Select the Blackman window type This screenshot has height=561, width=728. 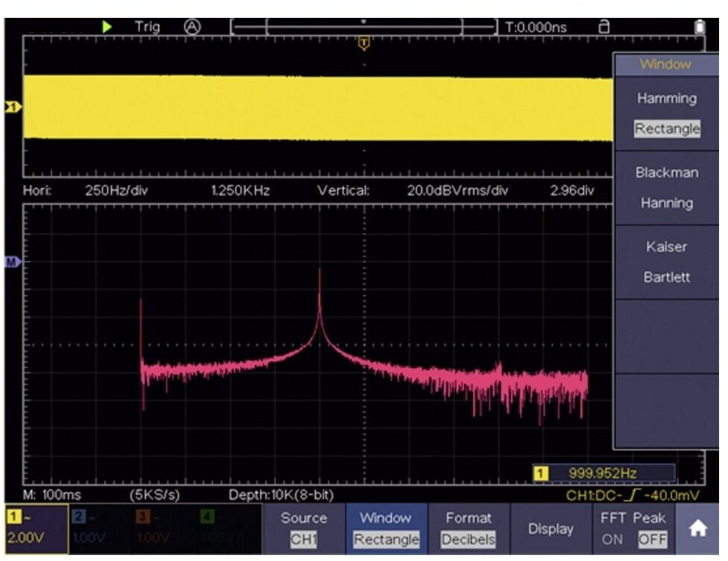[x=667, y=172]
